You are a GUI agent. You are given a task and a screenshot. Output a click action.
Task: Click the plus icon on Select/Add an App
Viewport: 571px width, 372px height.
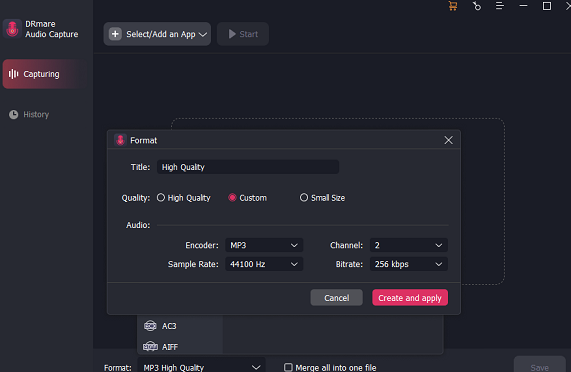click(x=115, y=34)
